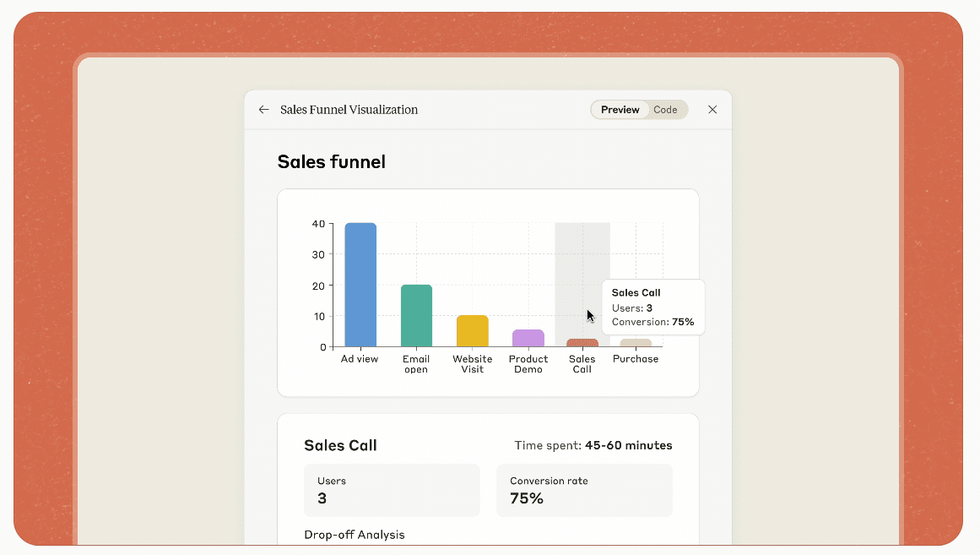Click the Drop-off Analysis heading
Screen dimensions: 980x555
(x=355, y=535)
